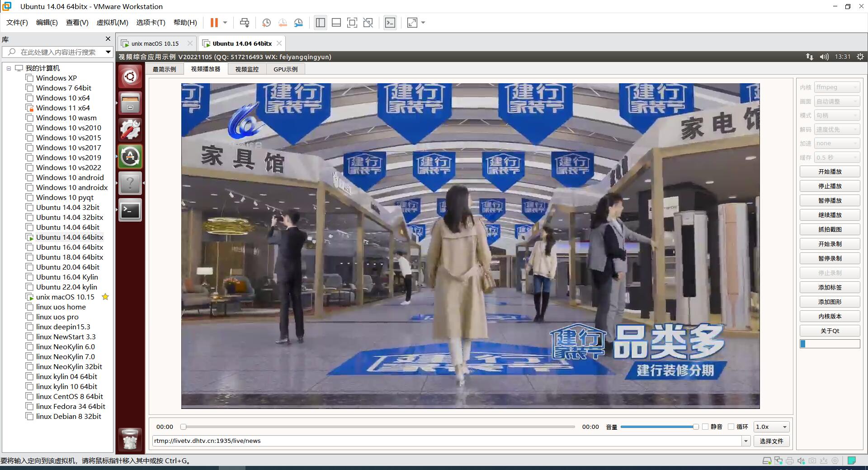
Task: Enable the 循环 loop checkbox
Action: (731, 427)
